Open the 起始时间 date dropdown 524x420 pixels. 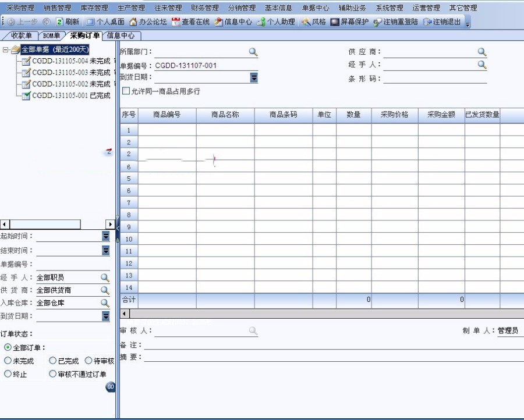[106, 236]
